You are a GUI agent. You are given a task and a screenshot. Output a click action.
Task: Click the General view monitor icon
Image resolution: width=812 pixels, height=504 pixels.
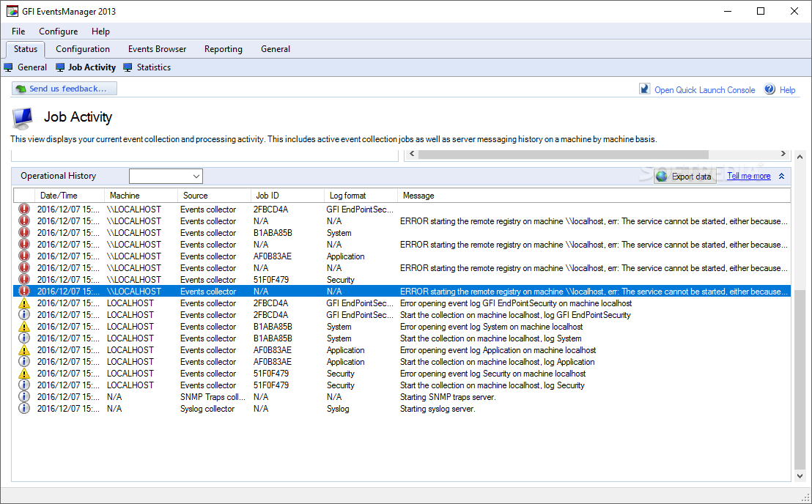coord(8,67)
